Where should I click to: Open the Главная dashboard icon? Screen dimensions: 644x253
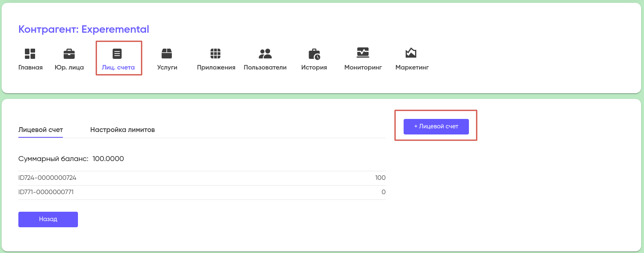[x=30, y=54]
